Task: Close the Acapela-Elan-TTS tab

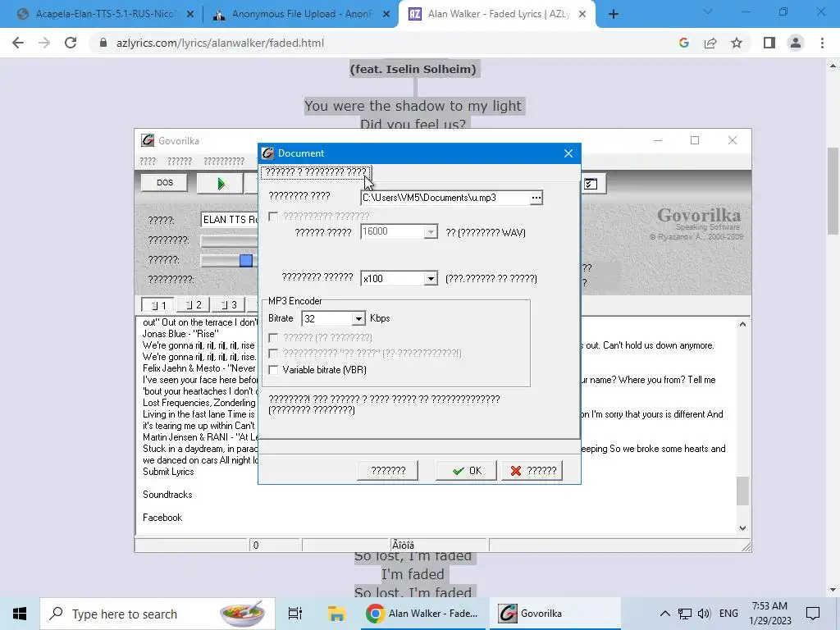Action: click(189, 15)
